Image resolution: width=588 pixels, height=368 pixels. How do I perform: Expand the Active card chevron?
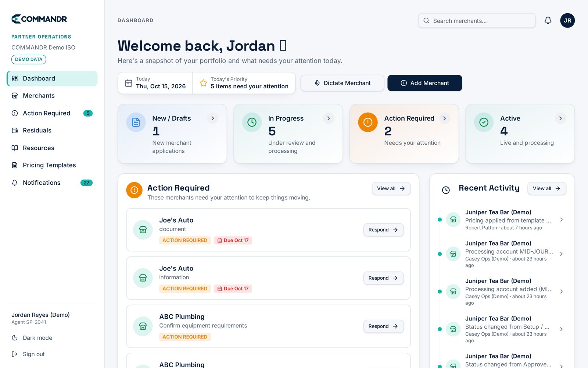click(x=560, y=118)
